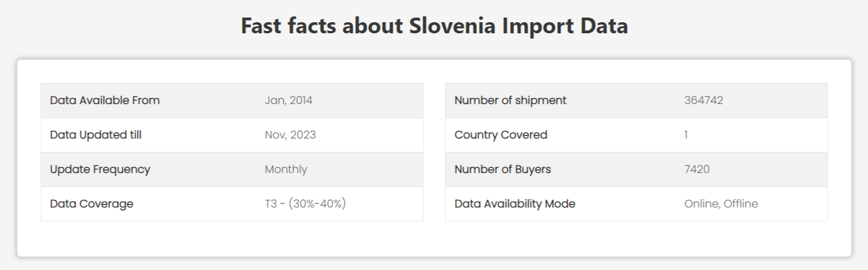The width and height of the screenshot is (868, 270).
Task: Click the Country Covered value '1'
Action: pyautogui.click(x=686, y=135)
